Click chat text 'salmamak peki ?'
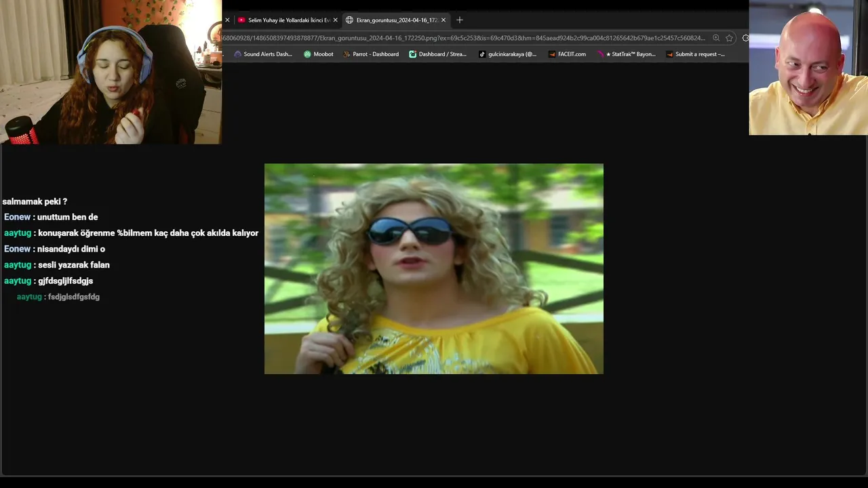868x488 pixels. (35, 201)
